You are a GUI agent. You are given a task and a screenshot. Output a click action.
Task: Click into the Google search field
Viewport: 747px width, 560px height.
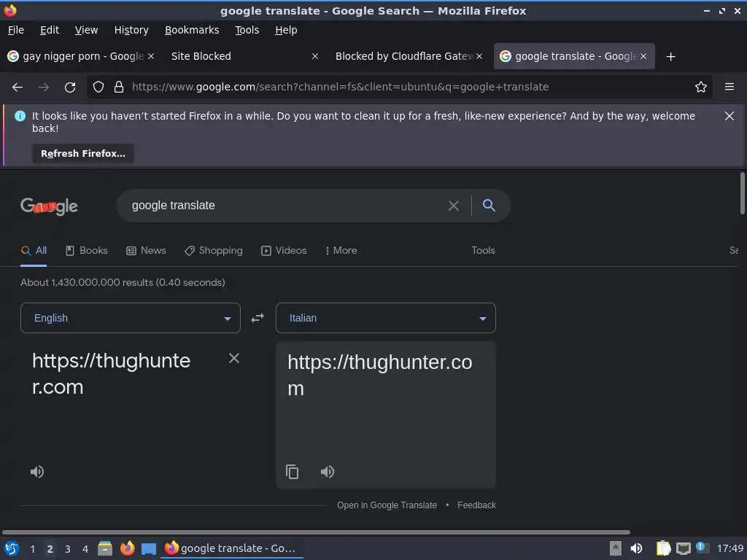tap(286, 206)
